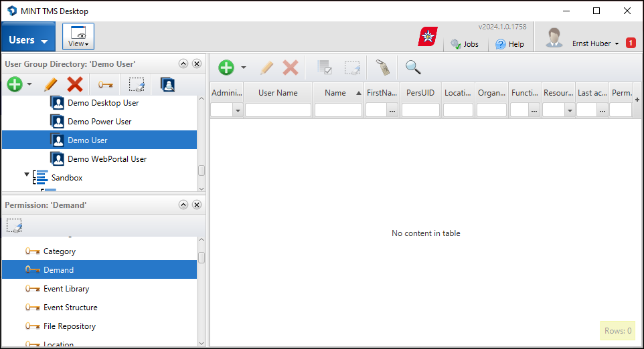Collapse the Permission panel
This screenshot has width=644, height=349.
183,205
